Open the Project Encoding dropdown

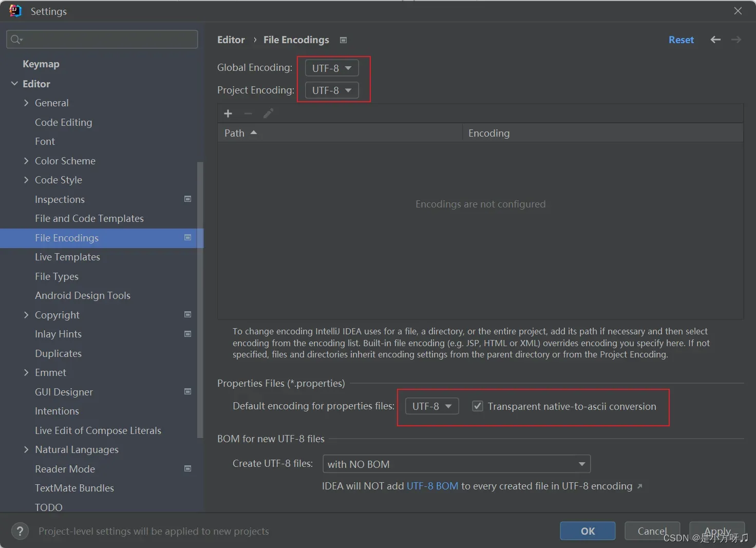332,90
